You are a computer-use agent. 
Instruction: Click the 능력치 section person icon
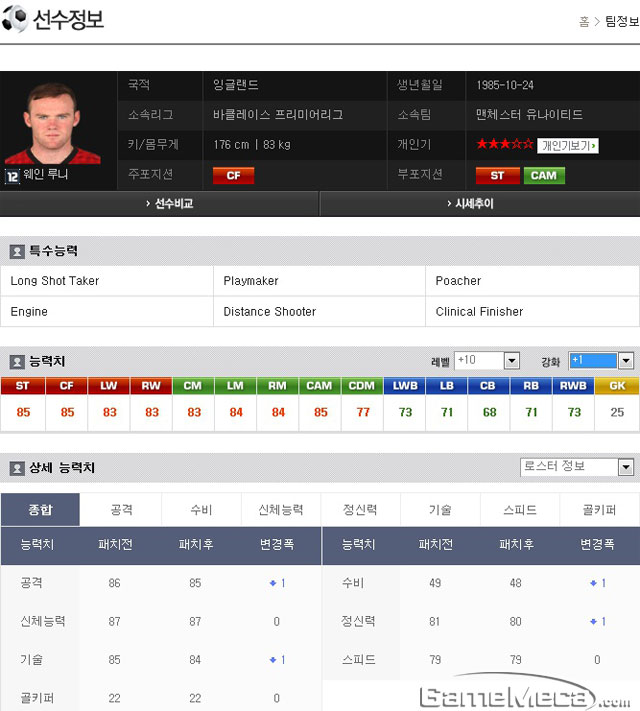click(17, 362)
